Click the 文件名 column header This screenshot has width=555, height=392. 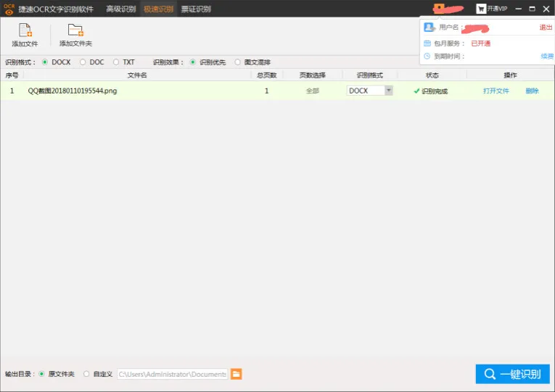coord(137,75)
